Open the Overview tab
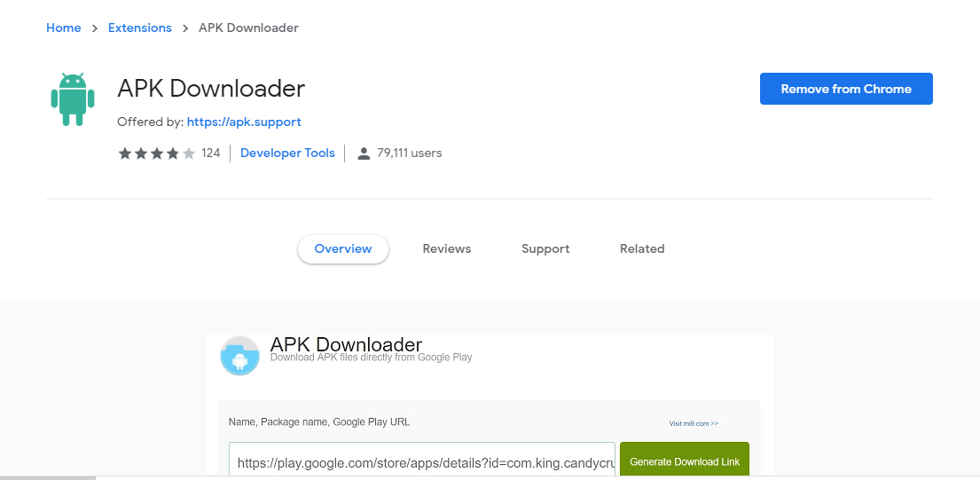The width and height of the screenshot is (980, 480). click(342, 249)
